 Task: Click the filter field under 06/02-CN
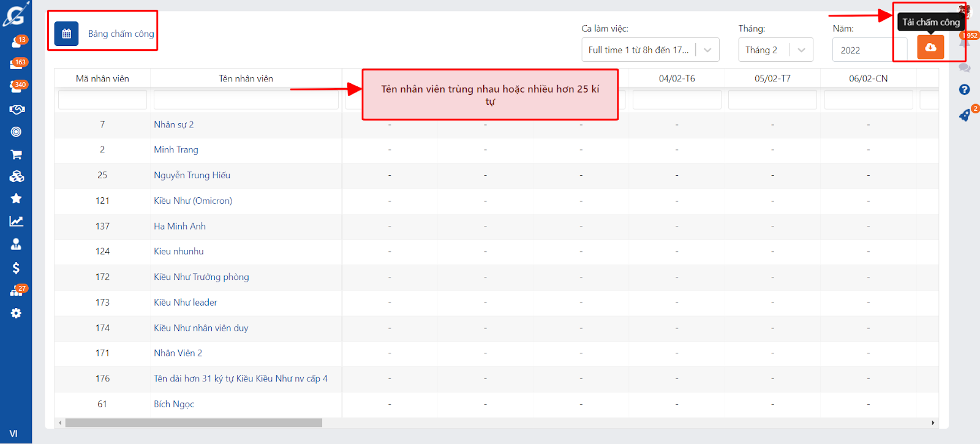pyautogui.click(x=869, y=100)
